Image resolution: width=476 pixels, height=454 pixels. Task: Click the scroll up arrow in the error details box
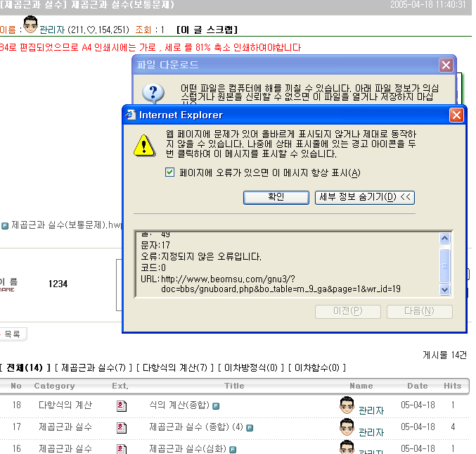pos(445,239)
